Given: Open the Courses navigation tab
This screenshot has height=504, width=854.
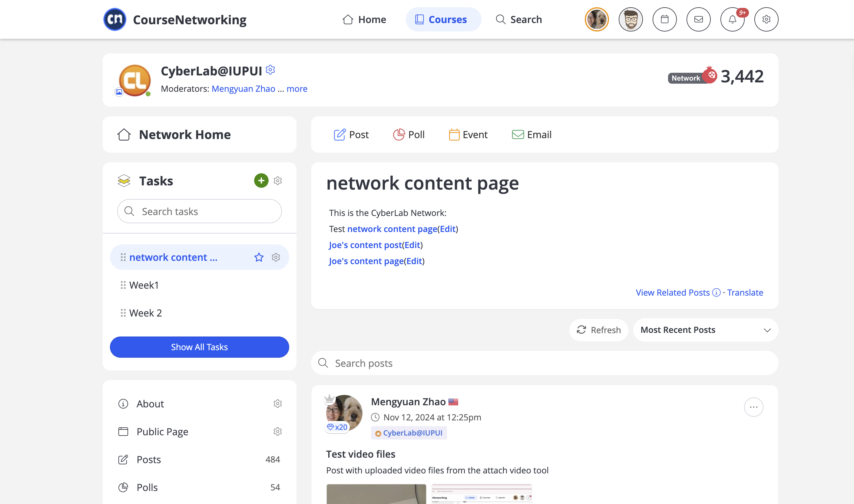Looking at the screenshot, I should (x=443, y=19).
